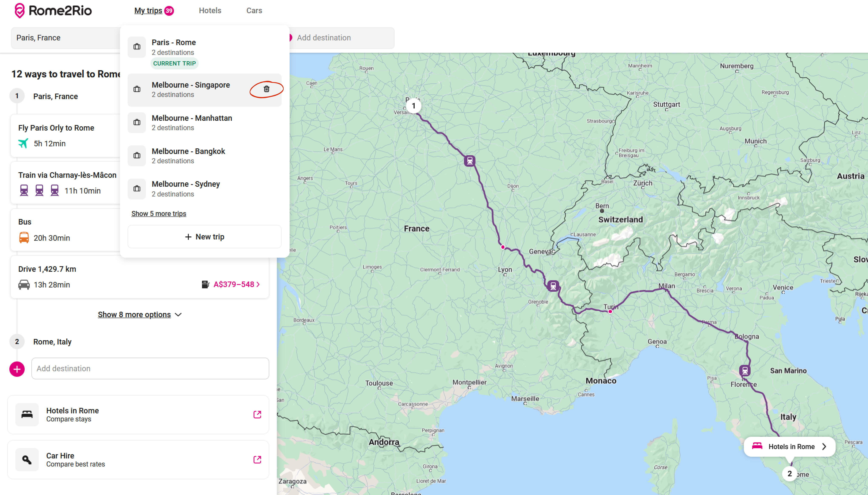868x495 pixels.
Task: Click the car icon in Drive option
Action: [x=24, y=284]
